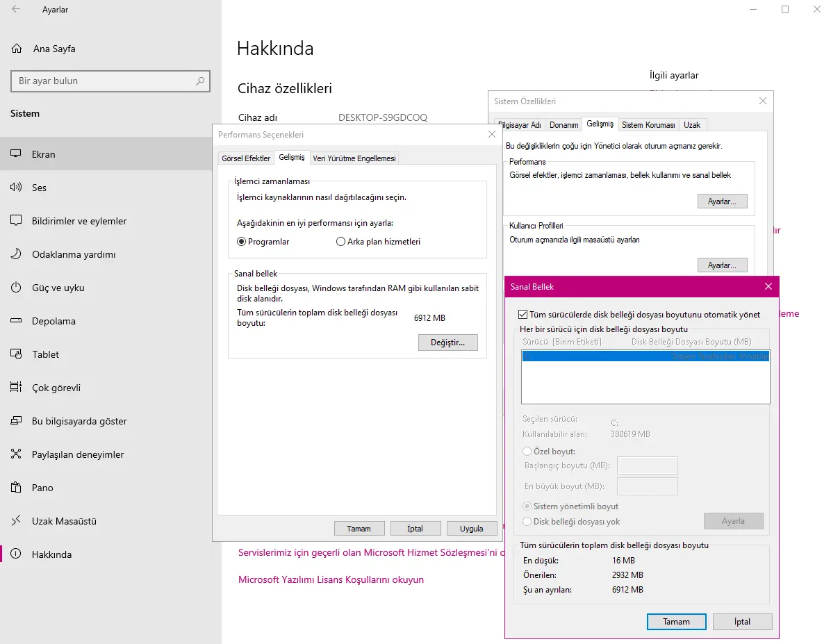831x644 pixels.
Task: Select the Hakkında info icon
Action: 16,554
